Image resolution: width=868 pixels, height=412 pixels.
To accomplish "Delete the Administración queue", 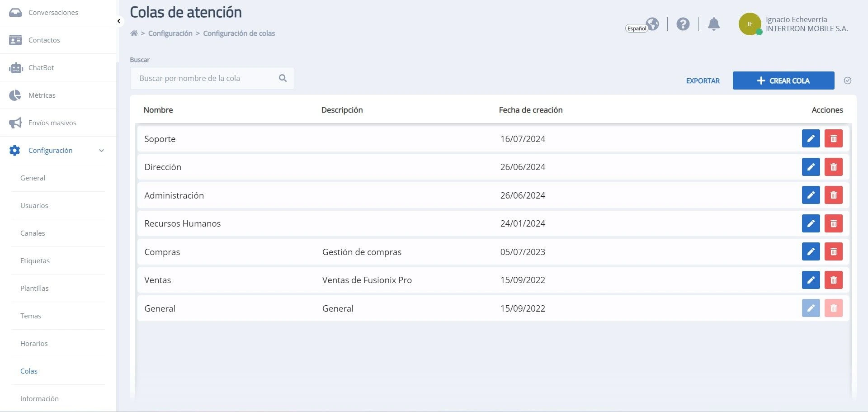I will coord(833,195).
